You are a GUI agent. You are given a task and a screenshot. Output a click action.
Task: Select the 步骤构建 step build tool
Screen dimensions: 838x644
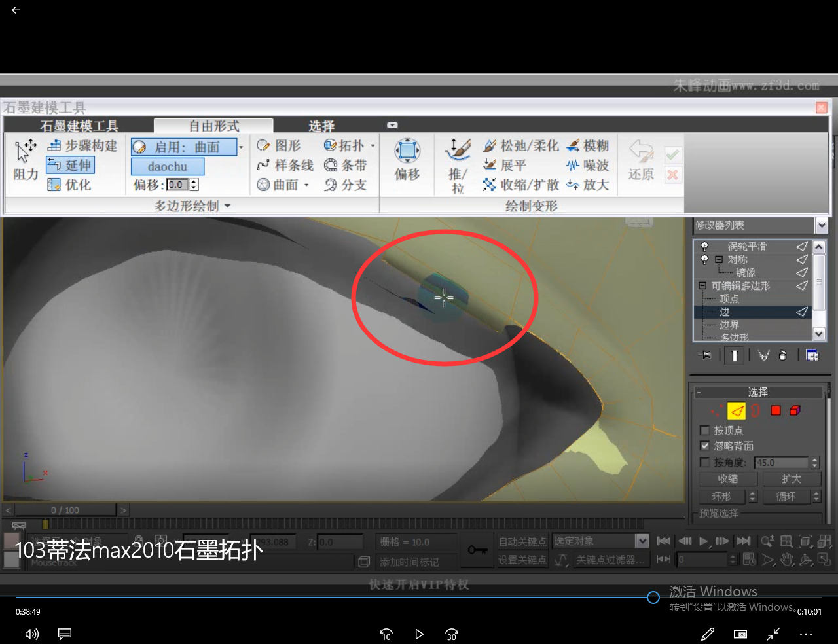(x=82, y=145)
